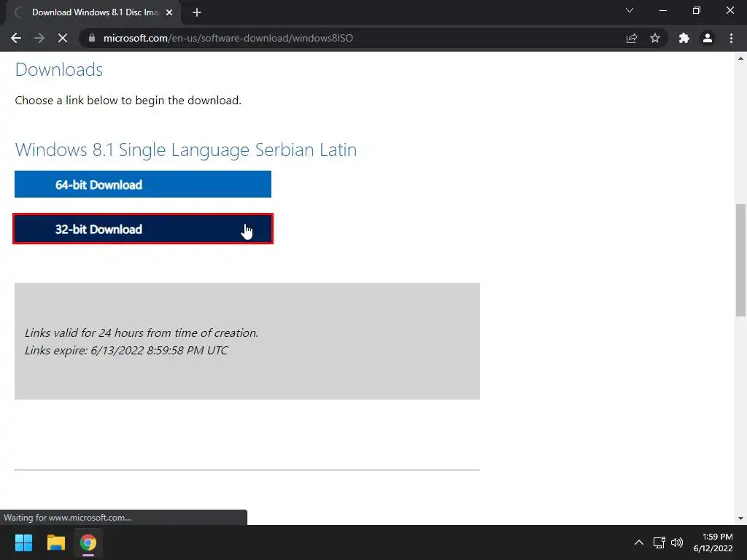
Task: Click the address bar URL
Action: click(x=228, y=38)
